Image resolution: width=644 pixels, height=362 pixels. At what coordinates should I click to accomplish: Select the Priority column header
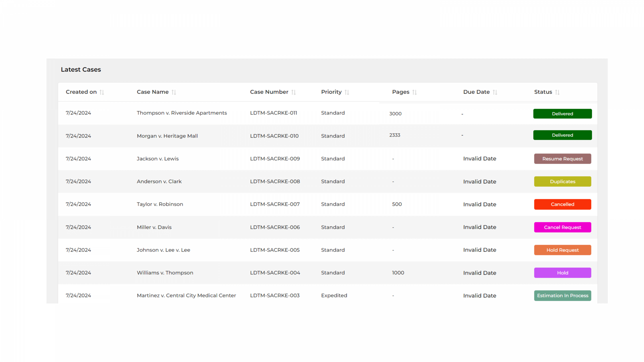pos(331,92)
